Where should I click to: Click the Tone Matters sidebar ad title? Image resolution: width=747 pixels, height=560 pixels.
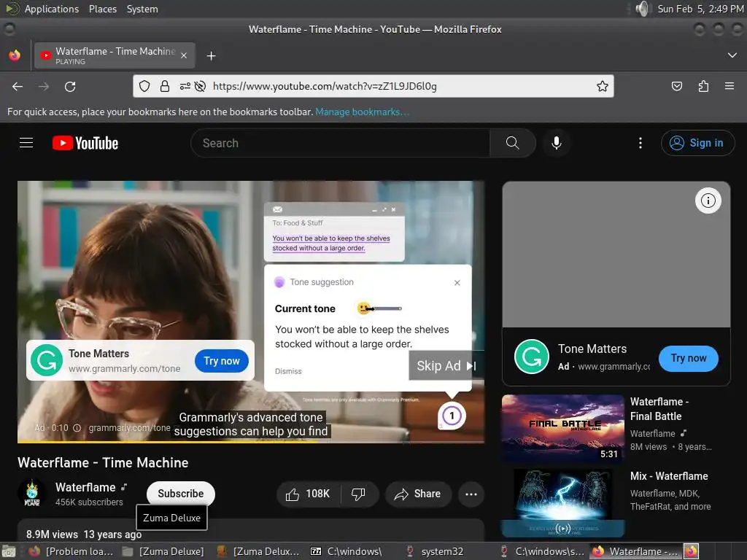[592, 349]
